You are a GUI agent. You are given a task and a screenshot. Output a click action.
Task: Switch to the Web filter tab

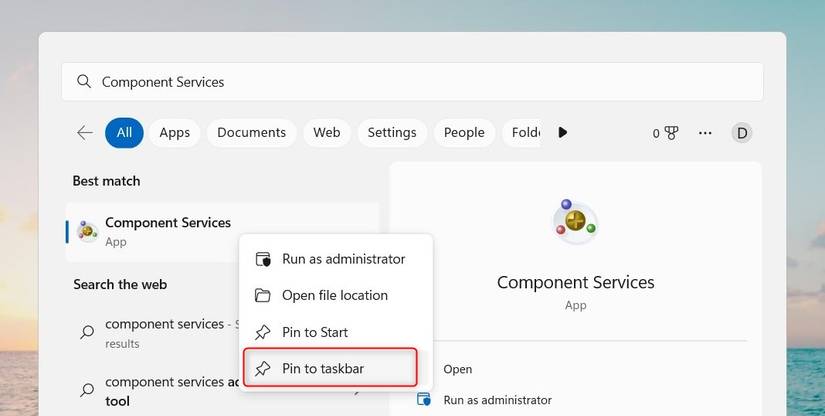tap(327, 133)
